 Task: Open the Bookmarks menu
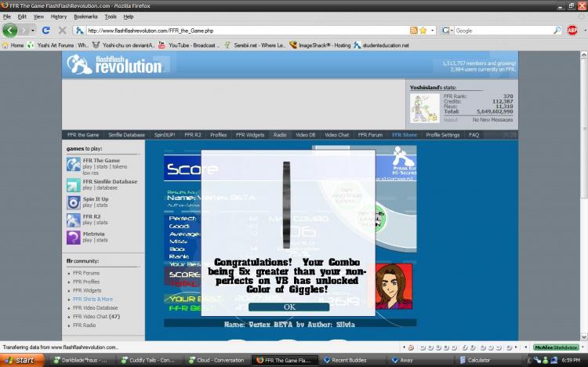(85, 16)
